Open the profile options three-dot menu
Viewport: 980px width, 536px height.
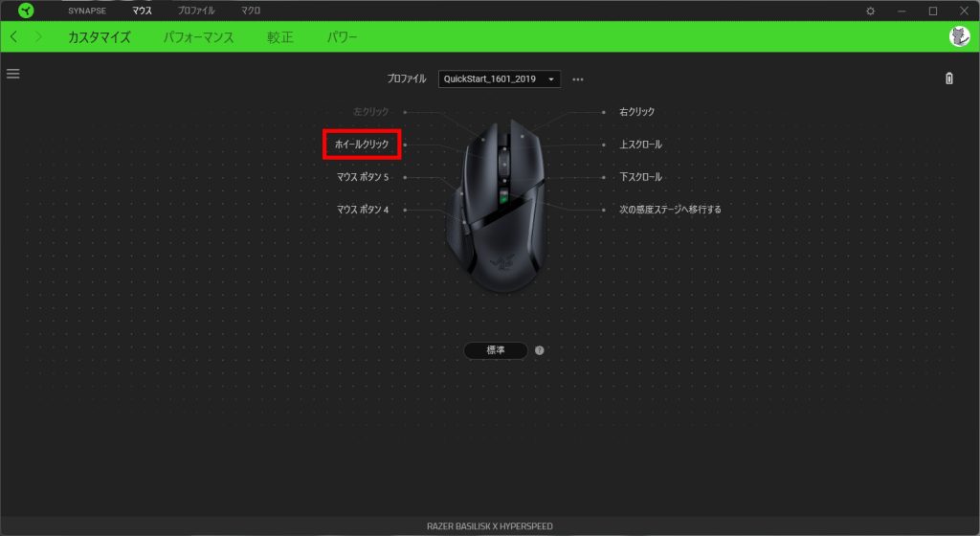coord(578,79)
